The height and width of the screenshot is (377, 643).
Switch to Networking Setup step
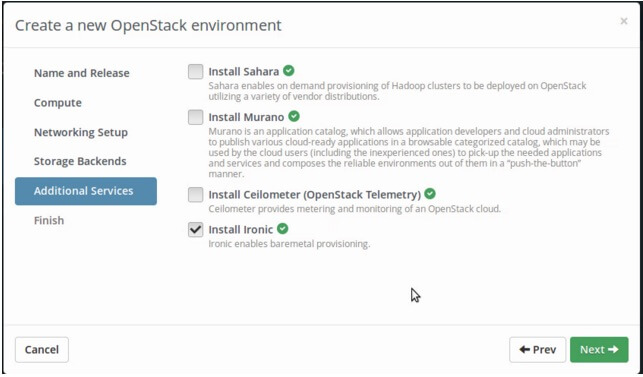tap(81, 132)
